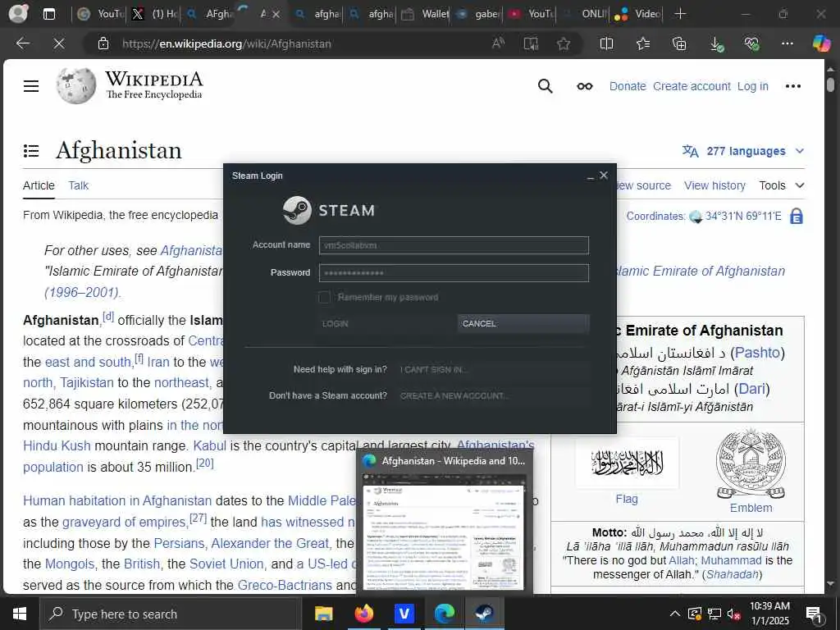The height and width of the screenshot is (630, 840).
Task: Stop loading the page in the browser
Action: point(59,43)
